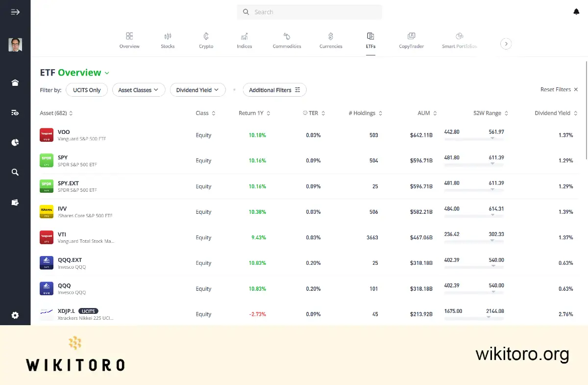Open Portfolio pie chart icon in the sidebar

click(x=15, y=143)
